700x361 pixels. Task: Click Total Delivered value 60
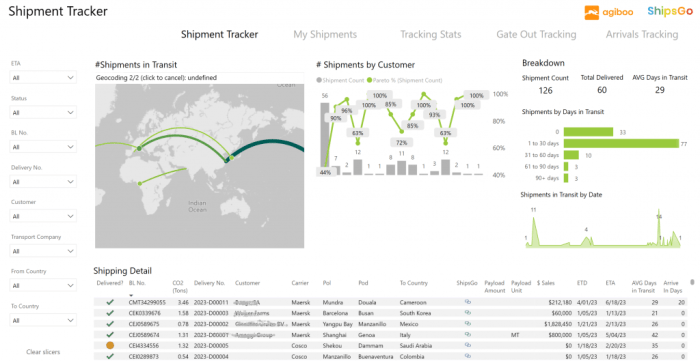602,90
